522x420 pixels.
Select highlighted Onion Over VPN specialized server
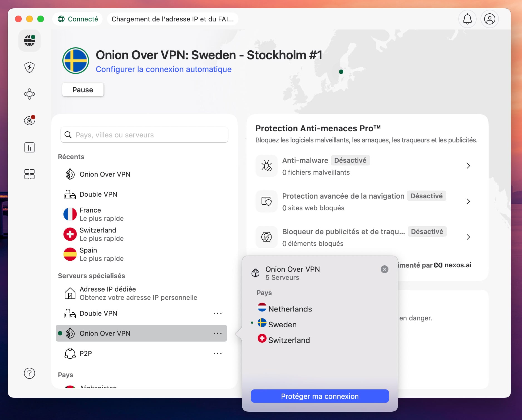point(141,333)
